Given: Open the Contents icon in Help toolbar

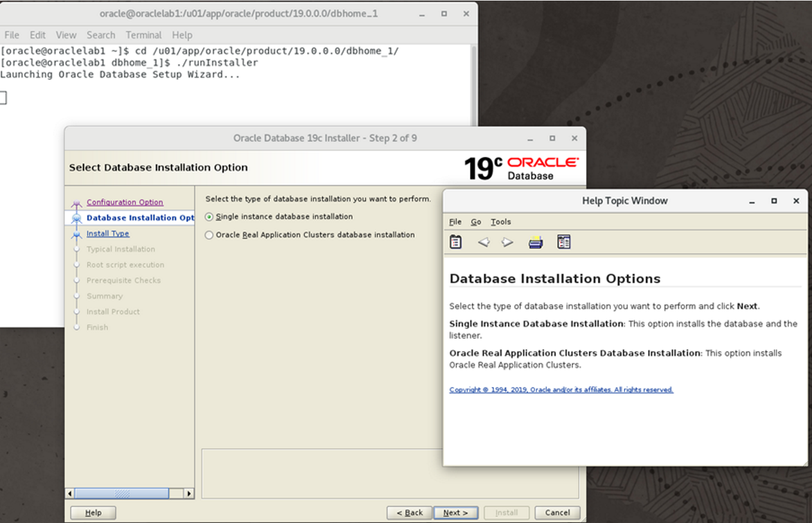Looking at the screenshot, I should [x=456, y=242].
